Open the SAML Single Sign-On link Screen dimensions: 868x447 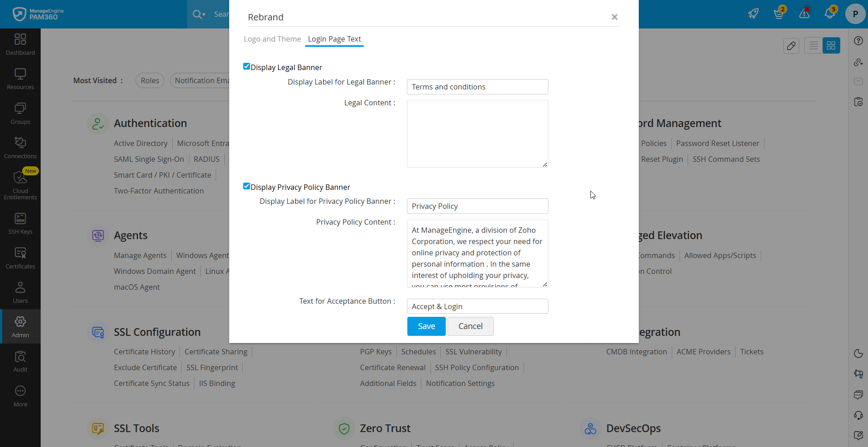149,159
